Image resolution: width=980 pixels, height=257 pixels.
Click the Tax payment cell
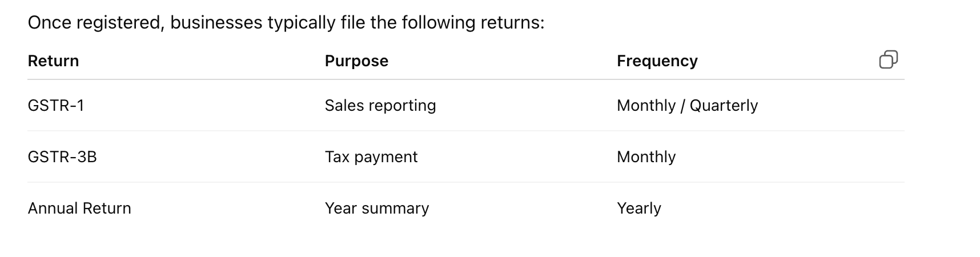(x=371, y=157)
